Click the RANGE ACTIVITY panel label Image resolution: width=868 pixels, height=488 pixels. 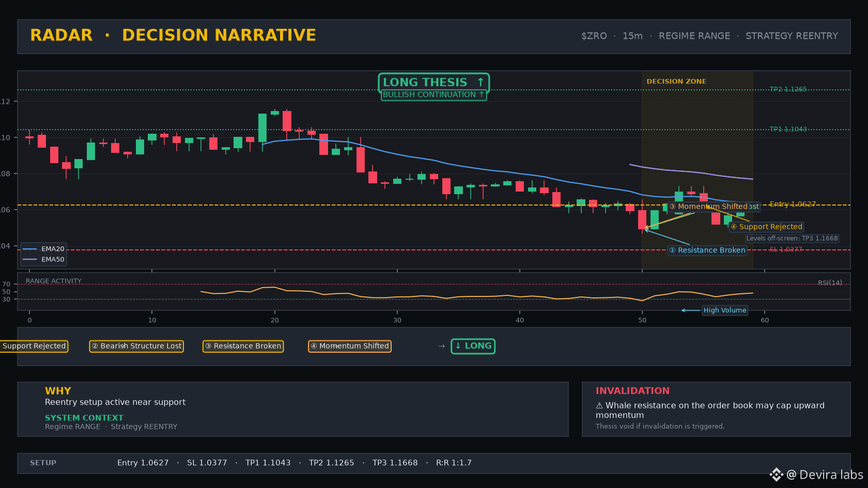point(54,281)
